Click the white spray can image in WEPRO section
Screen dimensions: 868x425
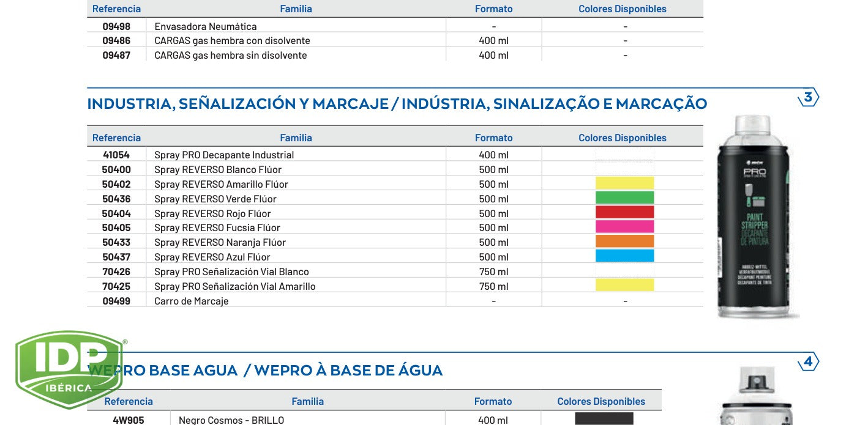(x=757, y=396)
